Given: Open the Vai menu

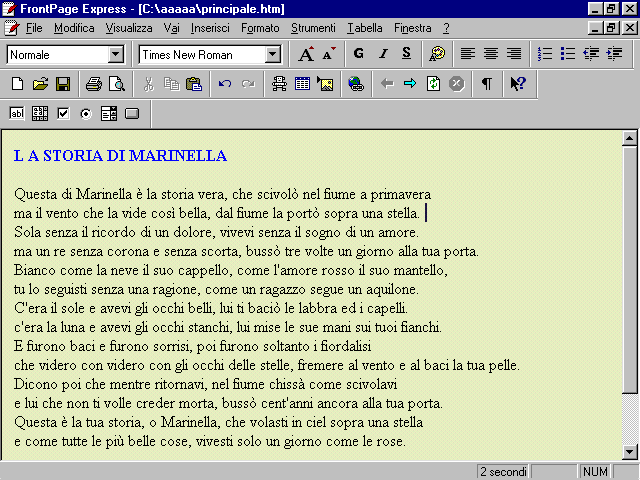Looking at the screenshot, I should [171, 28].
